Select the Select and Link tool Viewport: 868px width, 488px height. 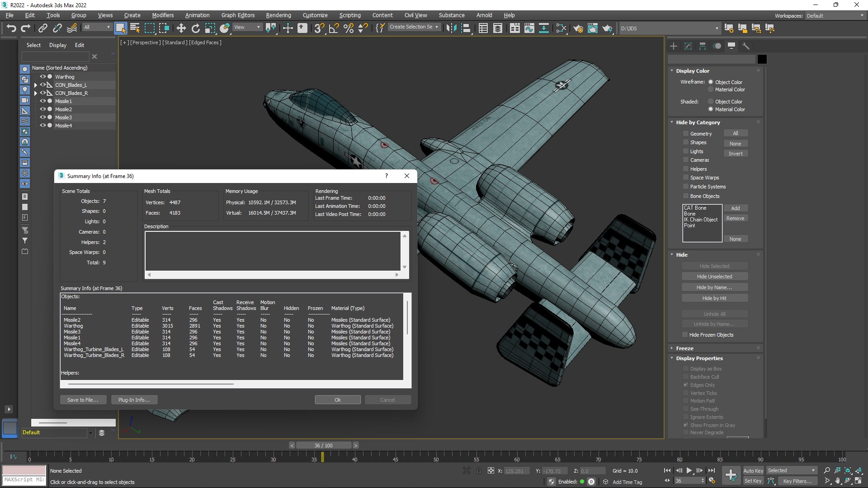point(43,28)
